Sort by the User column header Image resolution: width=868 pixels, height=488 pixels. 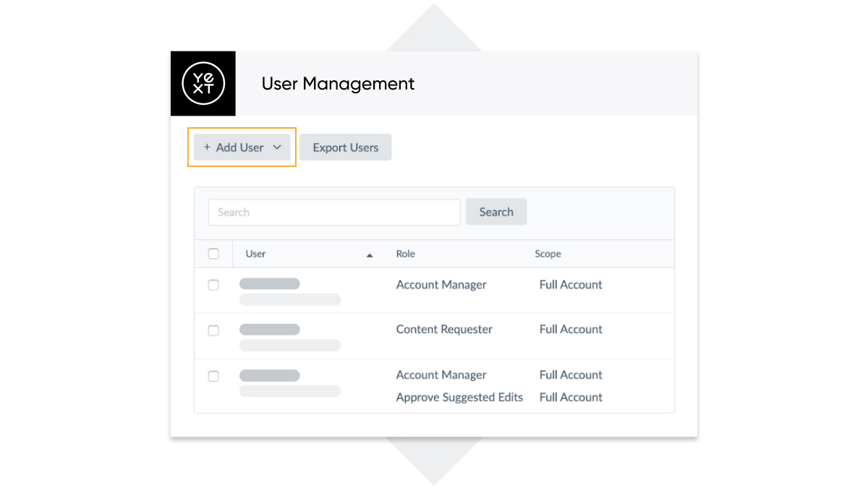point(255,254)
